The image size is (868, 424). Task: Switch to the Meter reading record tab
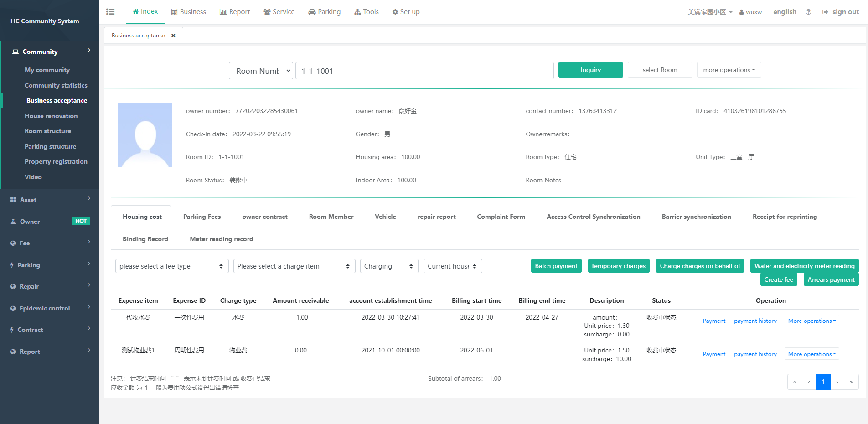221,239
